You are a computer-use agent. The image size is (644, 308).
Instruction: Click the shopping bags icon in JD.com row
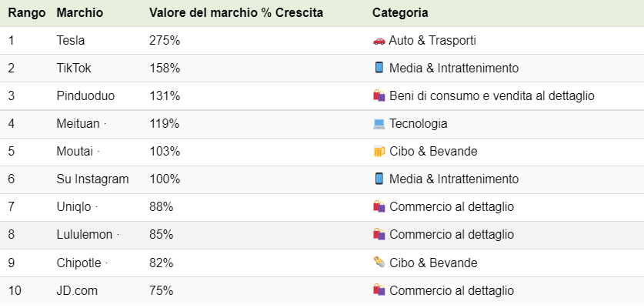point(379,290)
